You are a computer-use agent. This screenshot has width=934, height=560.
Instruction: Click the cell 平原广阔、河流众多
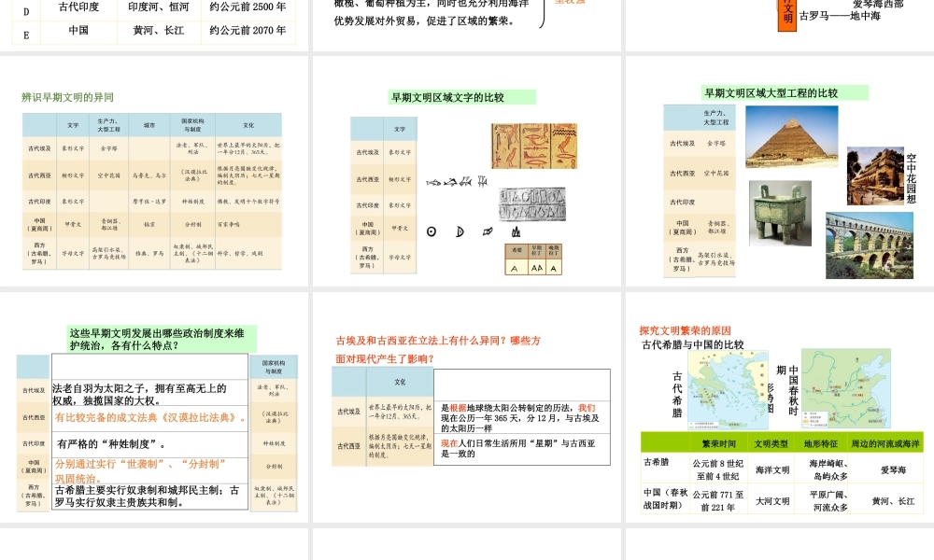click(828, 501)
